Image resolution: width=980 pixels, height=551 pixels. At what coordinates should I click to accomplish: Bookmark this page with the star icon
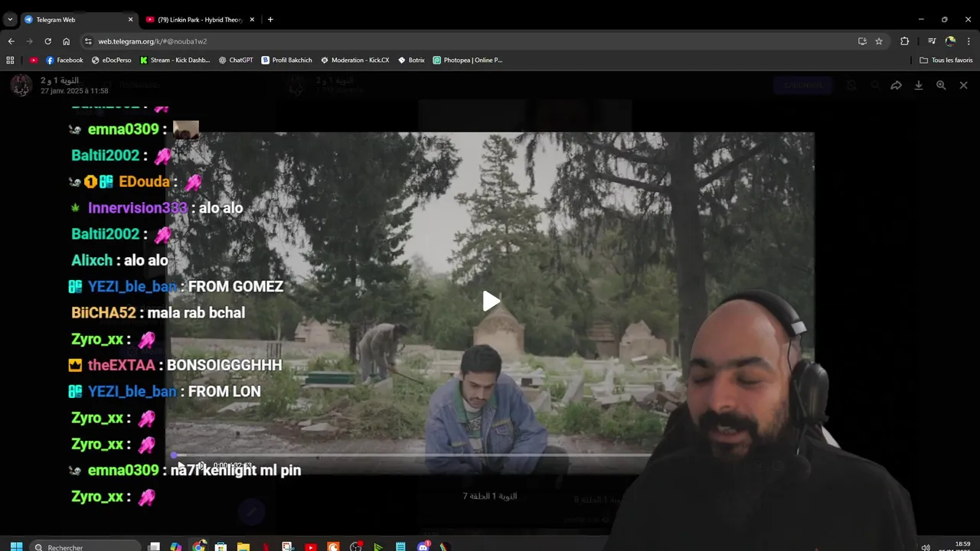coord(879,41)
